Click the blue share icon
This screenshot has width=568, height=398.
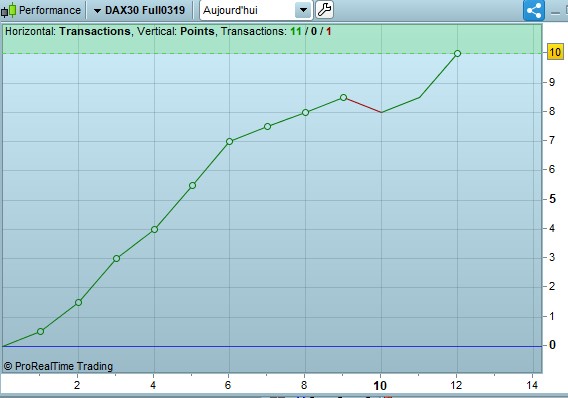pyautogui.click(x=534, y=10)
